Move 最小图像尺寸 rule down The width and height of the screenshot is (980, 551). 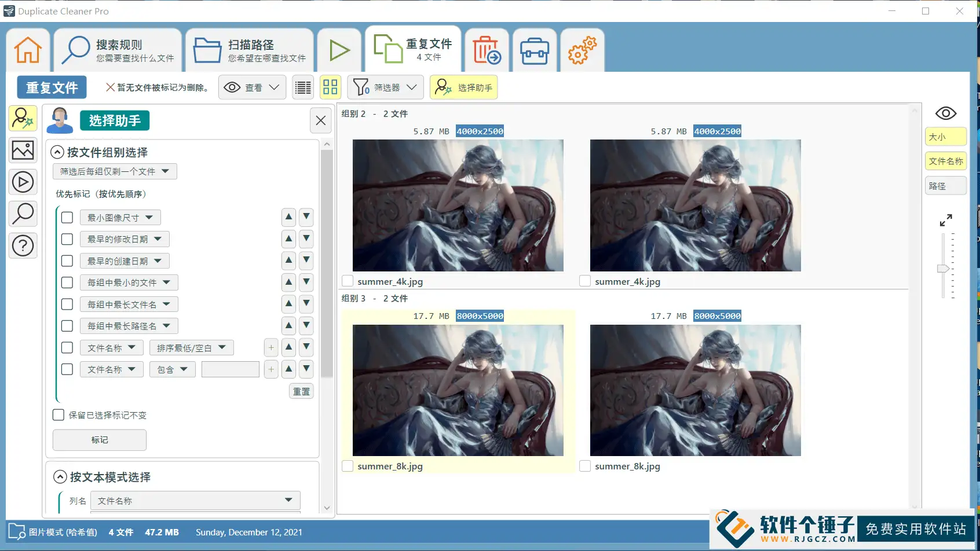point(306,217)
